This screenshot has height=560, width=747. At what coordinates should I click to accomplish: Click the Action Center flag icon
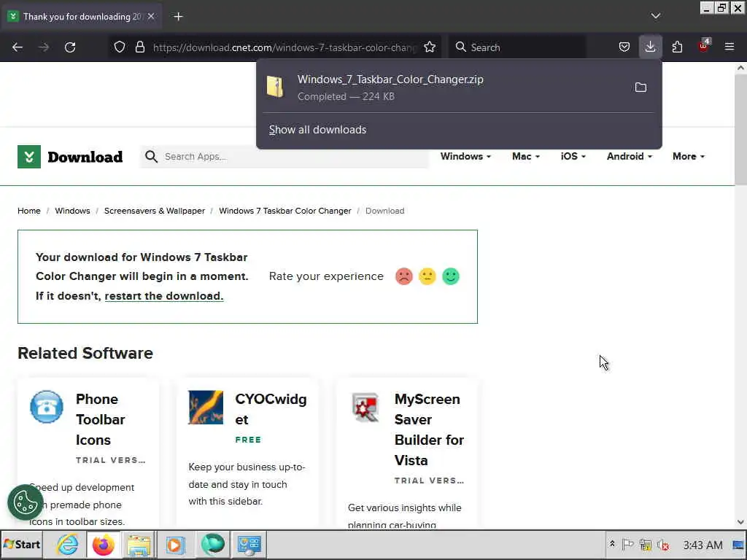click(x=628, y=544)
